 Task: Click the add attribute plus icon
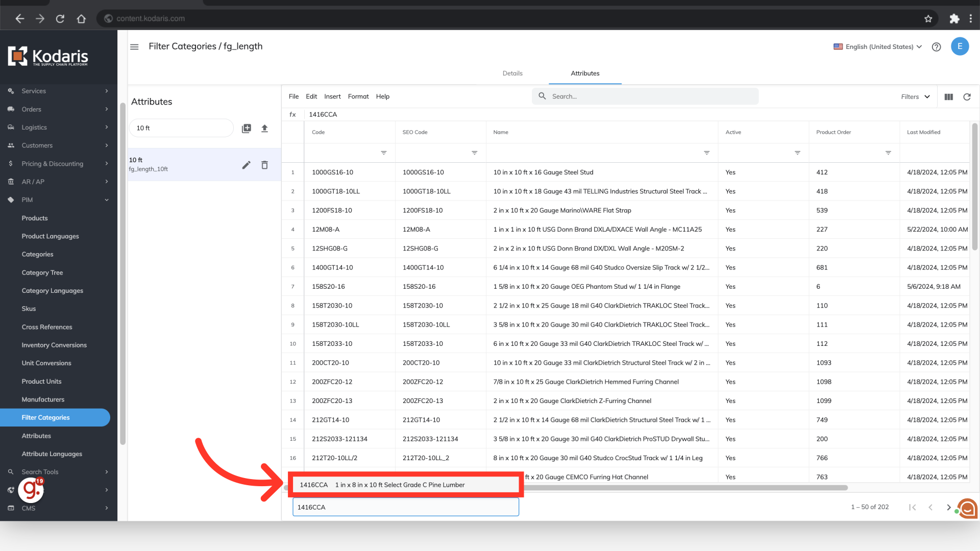pyautogui.click(x=247, y=128)
